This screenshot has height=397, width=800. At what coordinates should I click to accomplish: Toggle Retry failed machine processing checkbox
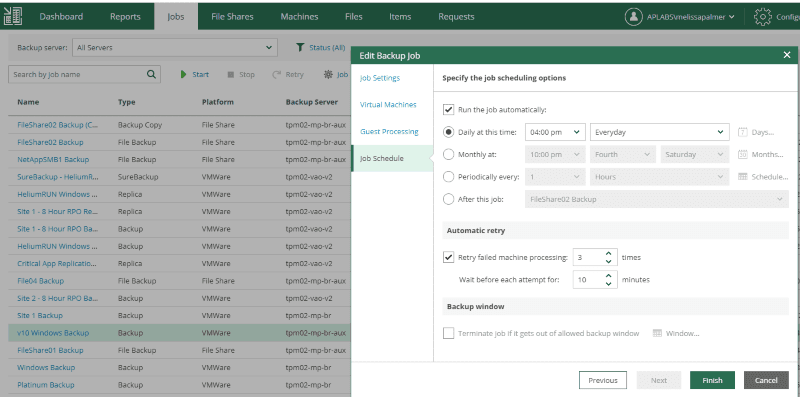click(448, 257)
